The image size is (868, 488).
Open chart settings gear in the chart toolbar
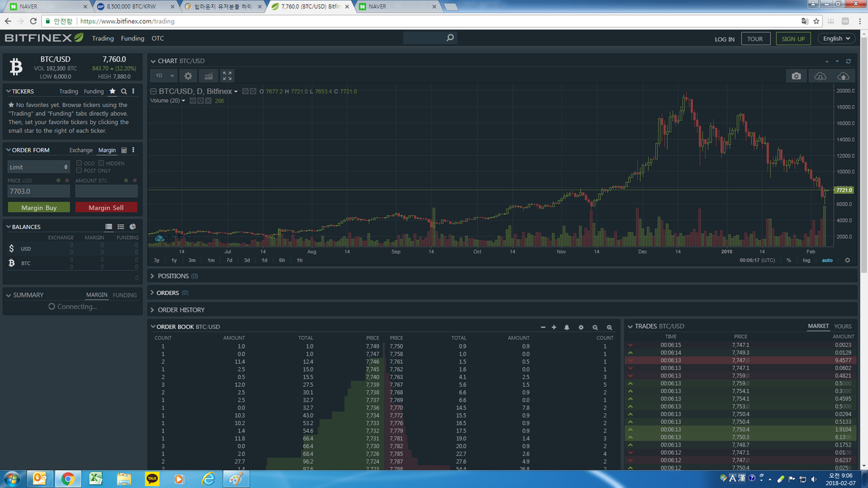[x=189, y=76]
